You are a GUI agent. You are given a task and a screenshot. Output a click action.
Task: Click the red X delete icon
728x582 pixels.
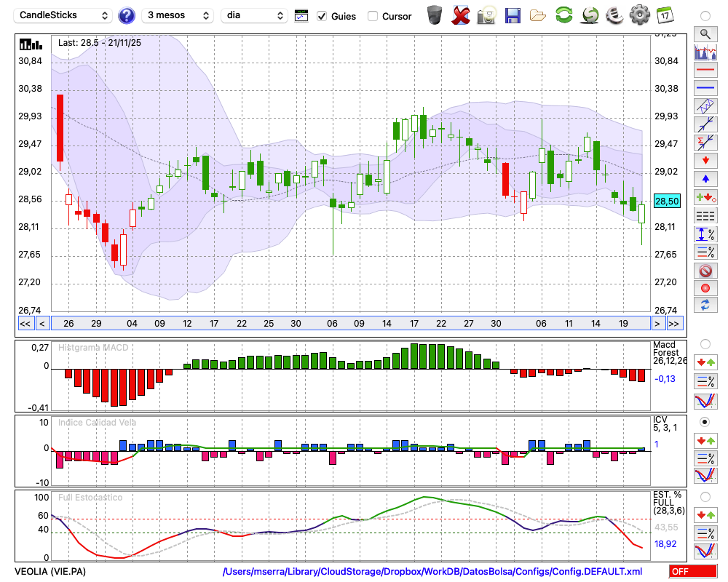(461, 15)
